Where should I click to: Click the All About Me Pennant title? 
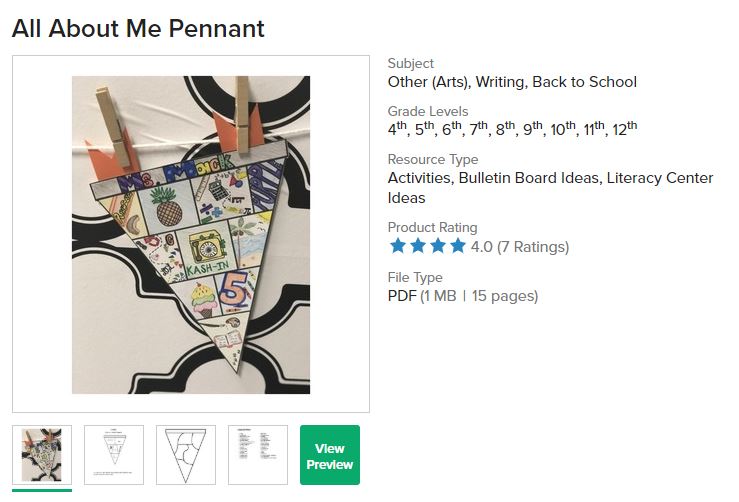[138, 28]
